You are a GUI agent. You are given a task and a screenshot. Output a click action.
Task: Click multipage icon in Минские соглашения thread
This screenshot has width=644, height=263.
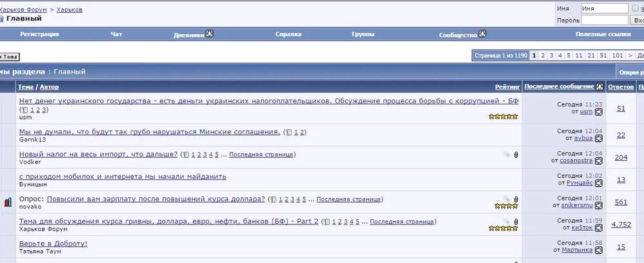point(289,132)
